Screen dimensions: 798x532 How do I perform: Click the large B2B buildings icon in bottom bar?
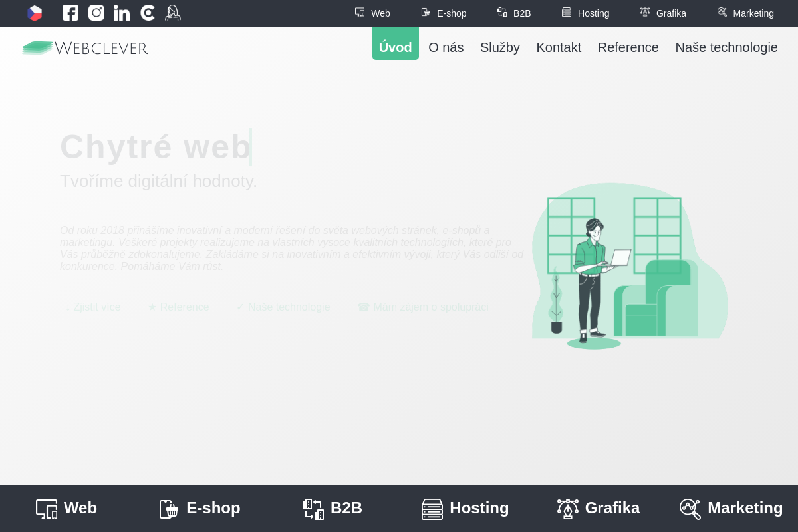313,509
